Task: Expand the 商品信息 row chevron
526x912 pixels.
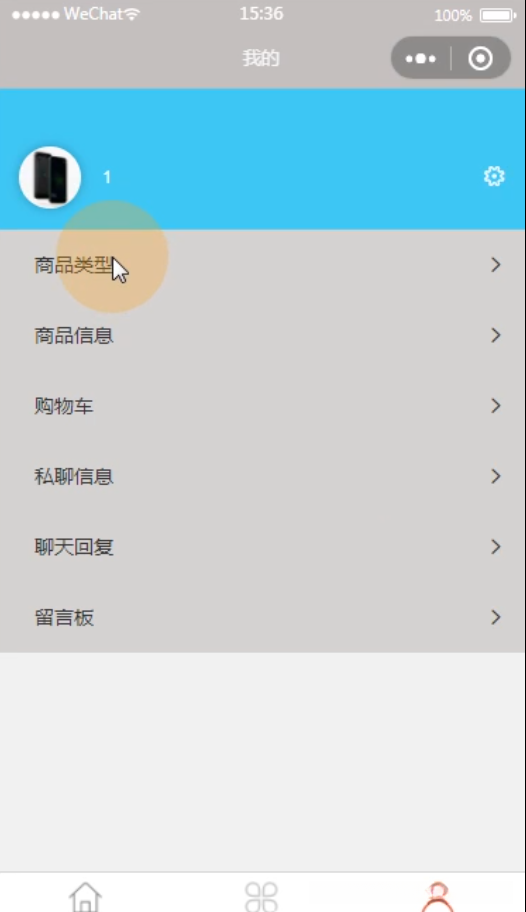Action: (x=496, y=335)
